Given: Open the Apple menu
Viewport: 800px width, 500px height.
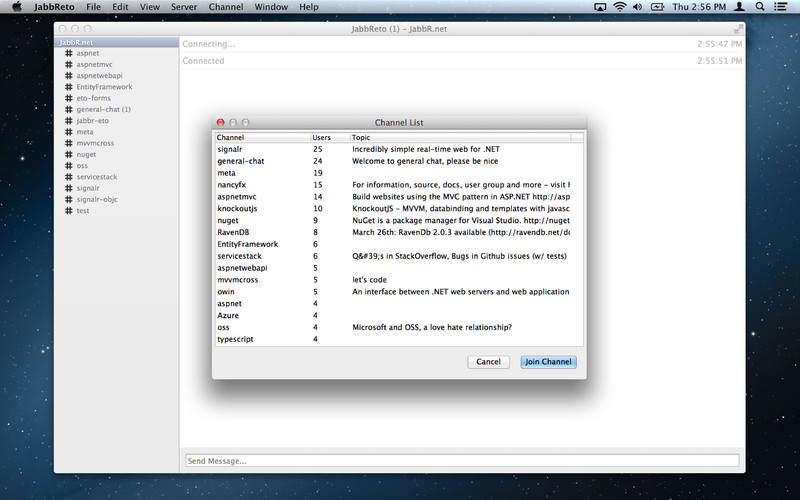Looking at the screenshot, I should [x=16, y=7].
